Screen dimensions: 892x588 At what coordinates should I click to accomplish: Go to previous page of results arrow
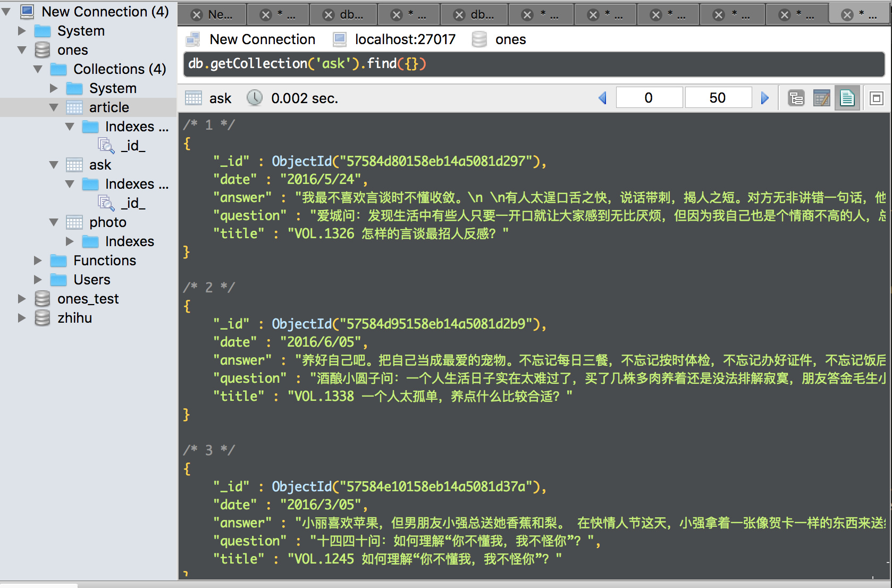(602, 98)
